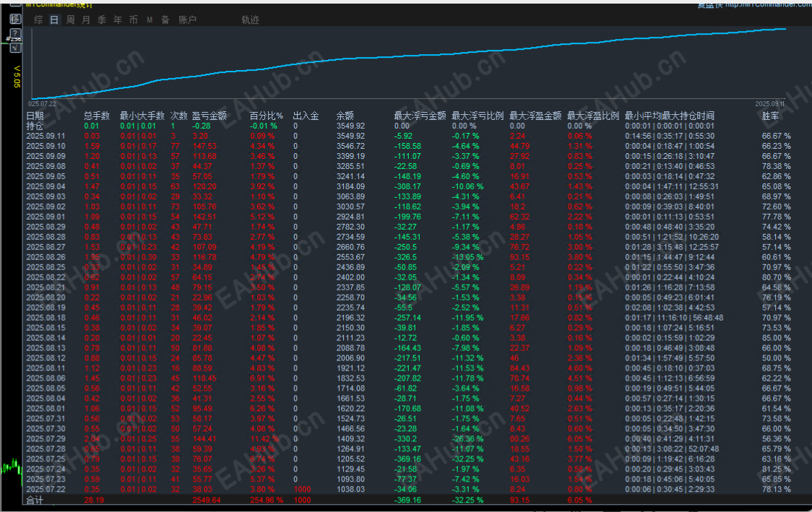The height and width of the screenshot is (512, 812).
Task: Click profit 116.78 in the 2025.08.26 row
Action: point(204,257)
